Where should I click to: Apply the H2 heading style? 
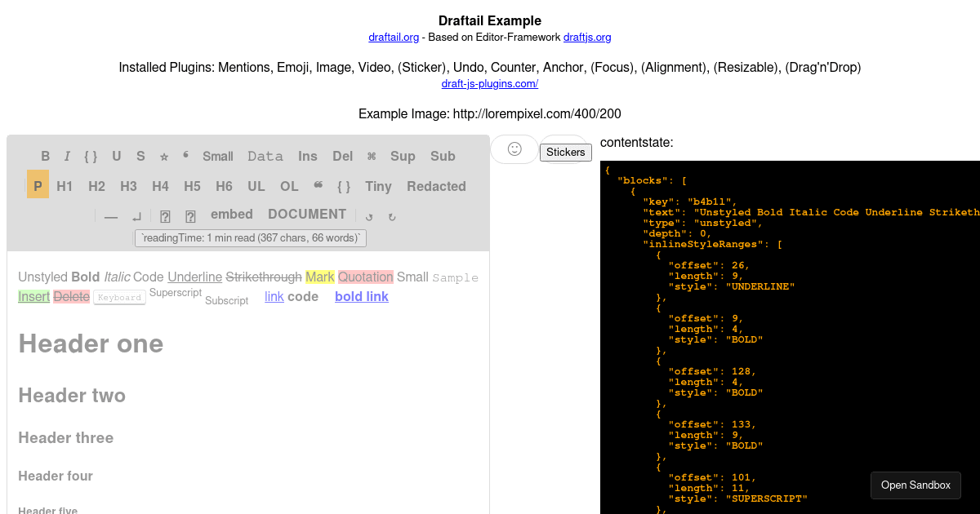click(x=96, y=186)
